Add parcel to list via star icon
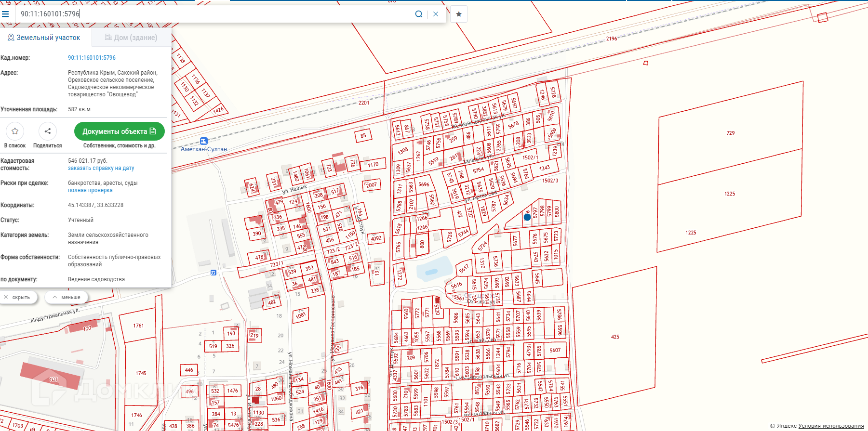Image resolution: width=868 pixels, height=431 pixels. 15,131
